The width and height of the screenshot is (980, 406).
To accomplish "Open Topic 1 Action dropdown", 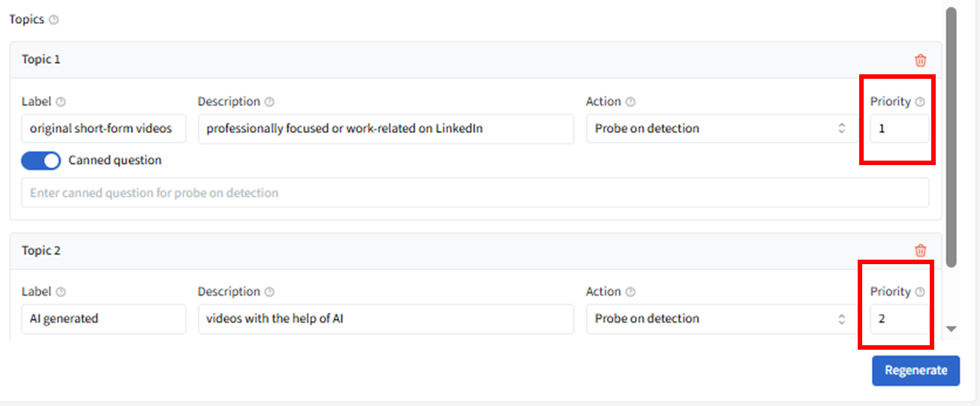I will (x=721, y=128).
